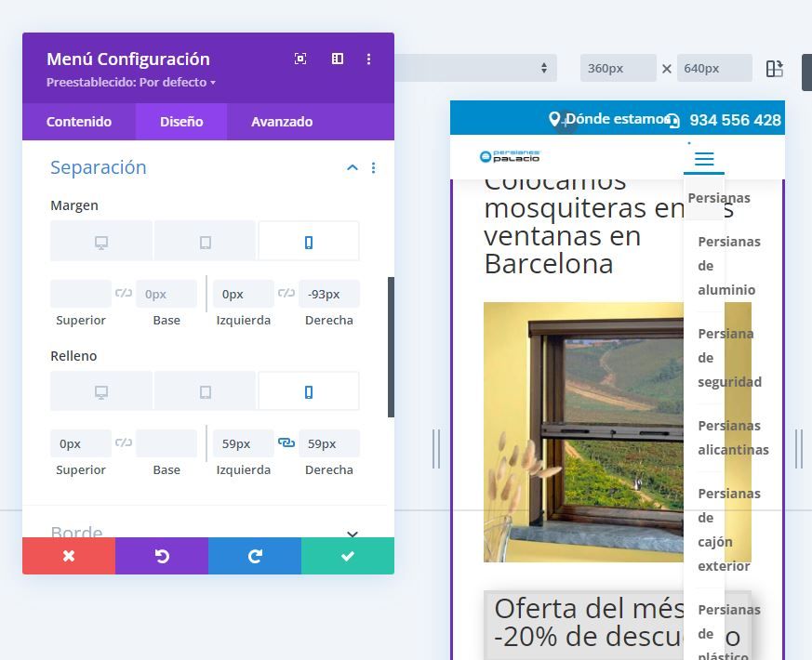Open Persianas de aluminio menu entry

(729, 266)
